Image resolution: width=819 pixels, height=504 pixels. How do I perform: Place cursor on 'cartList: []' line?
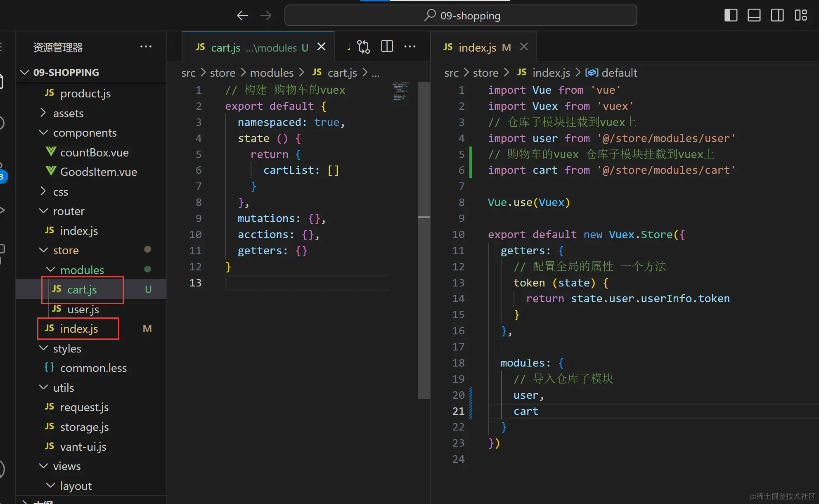301,170
